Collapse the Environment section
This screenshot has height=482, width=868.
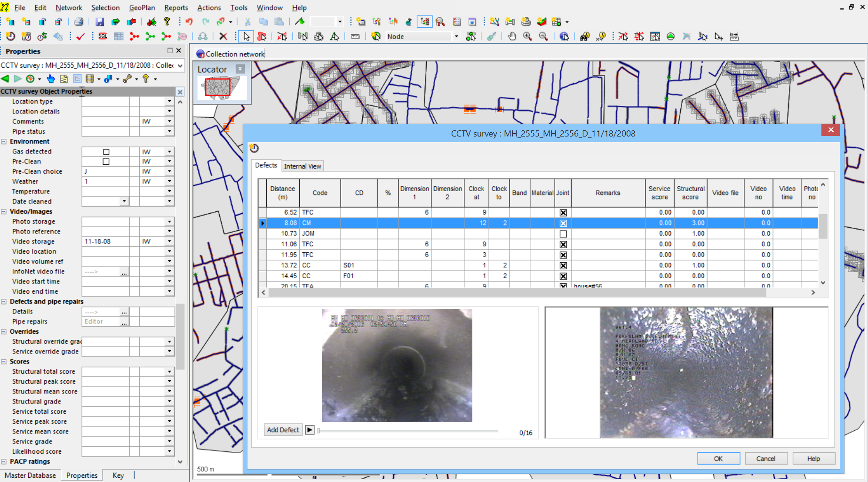click(4, 141)
